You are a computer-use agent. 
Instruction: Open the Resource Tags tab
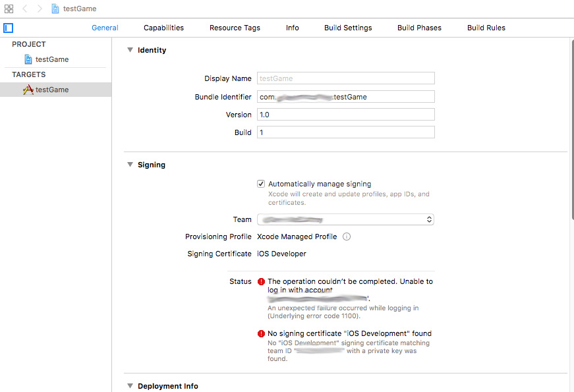coord(235,28)
